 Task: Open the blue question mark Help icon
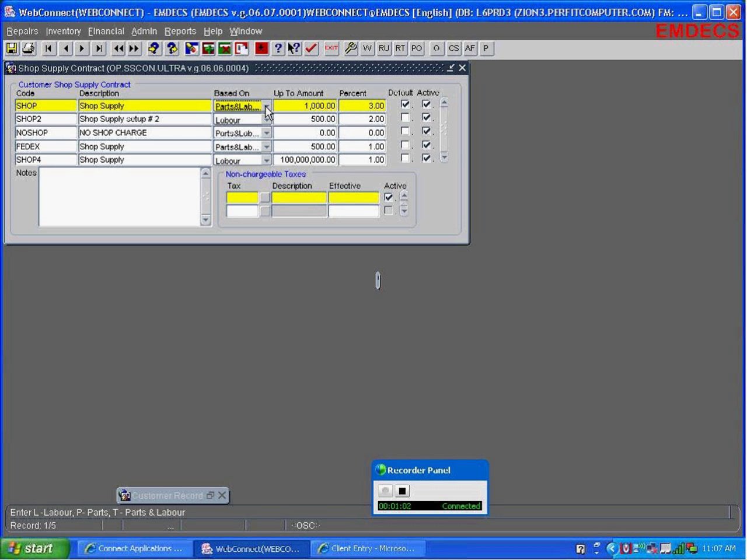coord(278,48)
